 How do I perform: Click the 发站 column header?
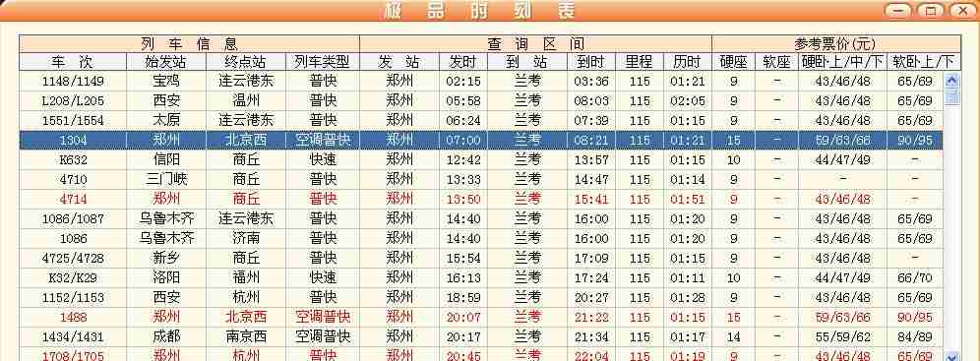(400, 62)
